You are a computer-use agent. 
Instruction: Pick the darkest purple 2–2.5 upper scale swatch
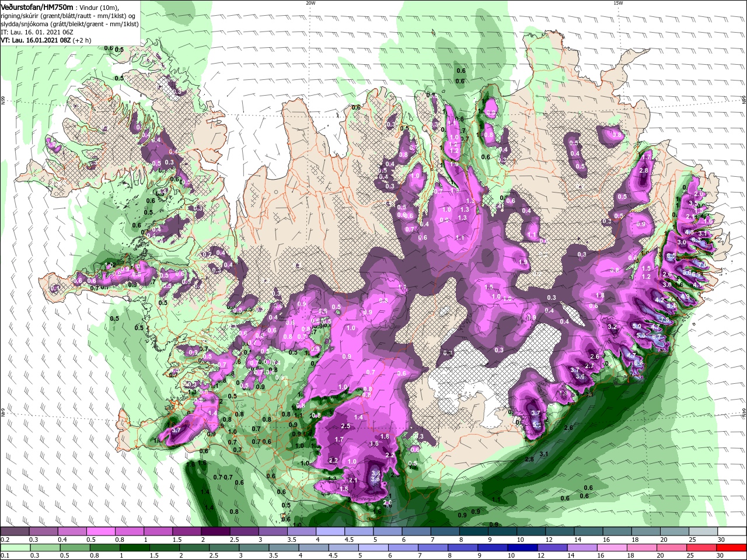tap(215, 531)
